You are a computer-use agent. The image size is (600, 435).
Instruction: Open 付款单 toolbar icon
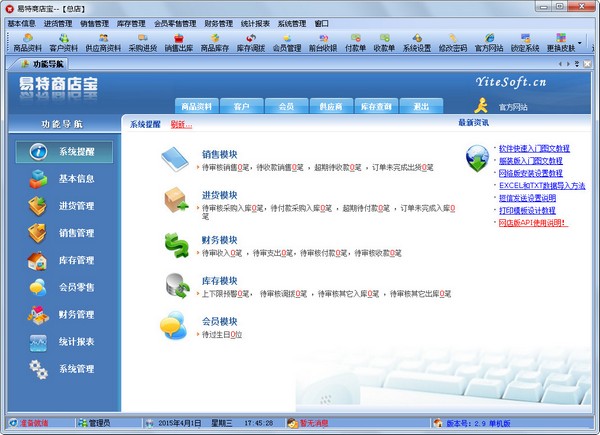point(355,43)
